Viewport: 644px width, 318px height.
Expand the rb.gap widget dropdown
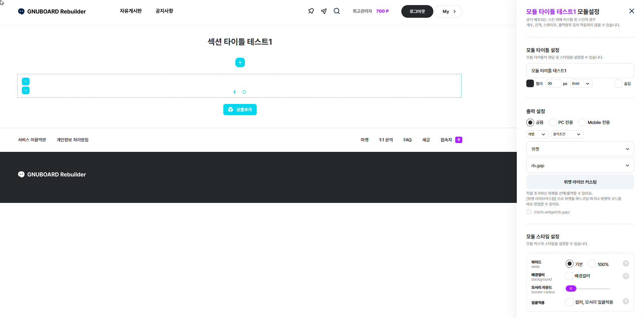[x=580, y=165]
